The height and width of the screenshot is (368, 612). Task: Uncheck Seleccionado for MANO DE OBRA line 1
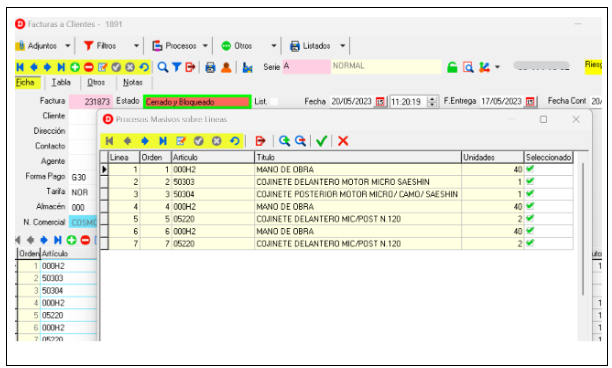[x=530, y=169]
